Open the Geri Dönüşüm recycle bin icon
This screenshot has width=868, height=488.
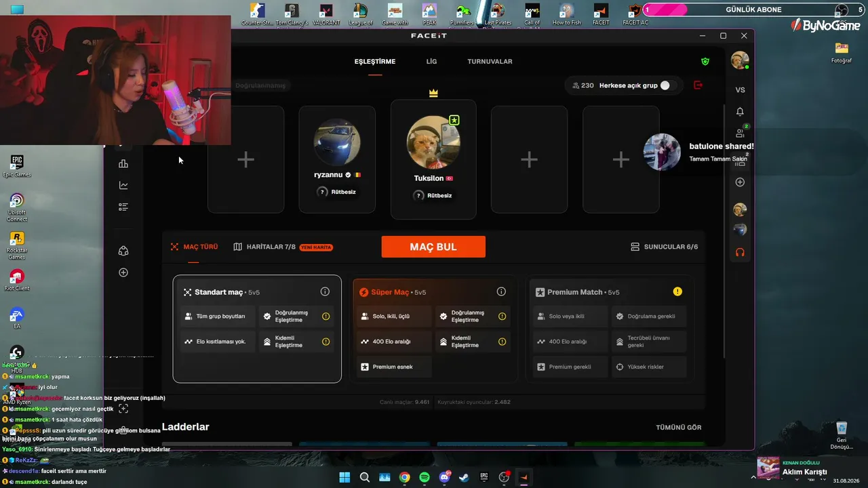click(x=842, y=435)
